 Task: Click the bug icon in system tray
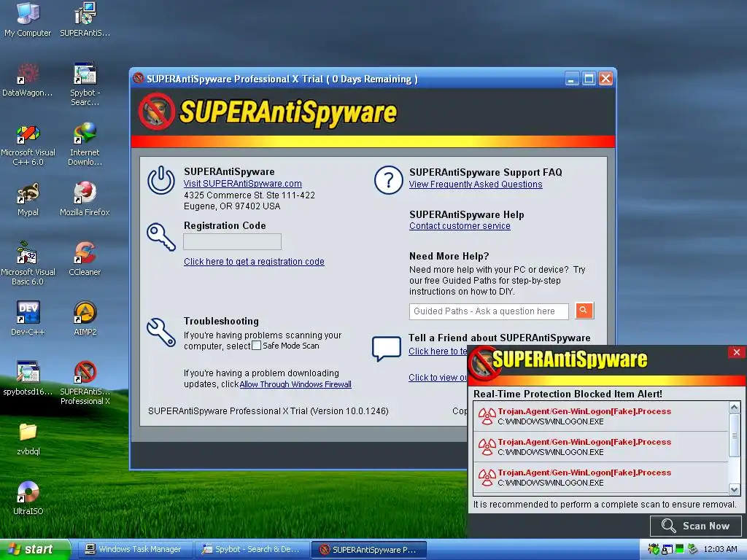point(653,549)
